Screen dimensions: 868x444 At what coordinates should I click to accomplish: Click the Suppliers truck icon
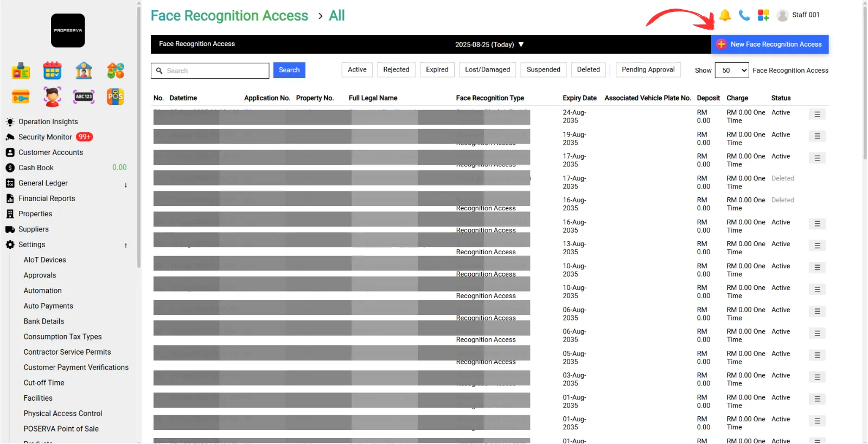coord(10,229)
